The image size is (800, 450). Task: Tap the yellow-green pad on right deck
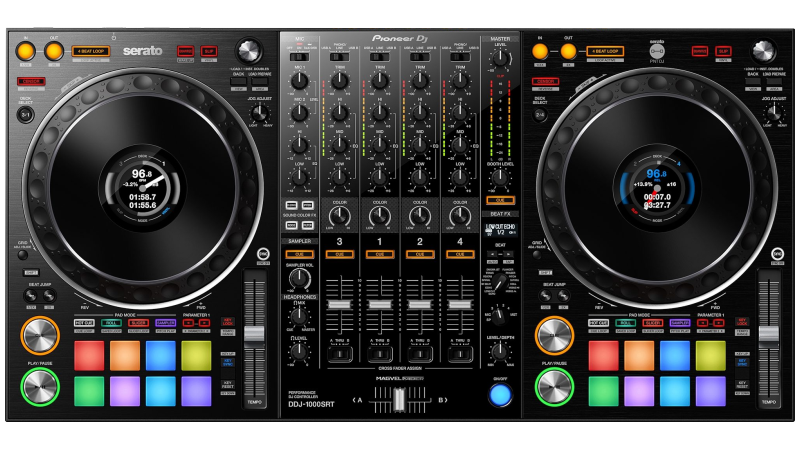coord(710,355)
